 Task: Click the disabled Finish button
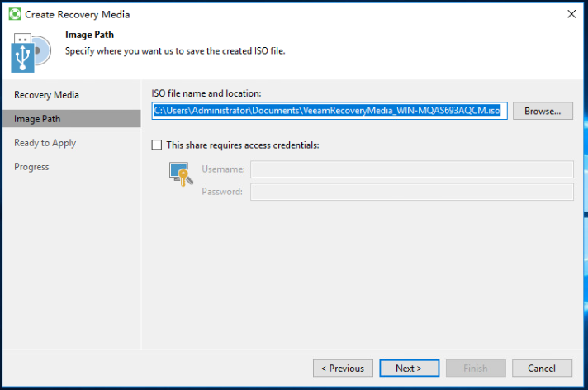476,369
